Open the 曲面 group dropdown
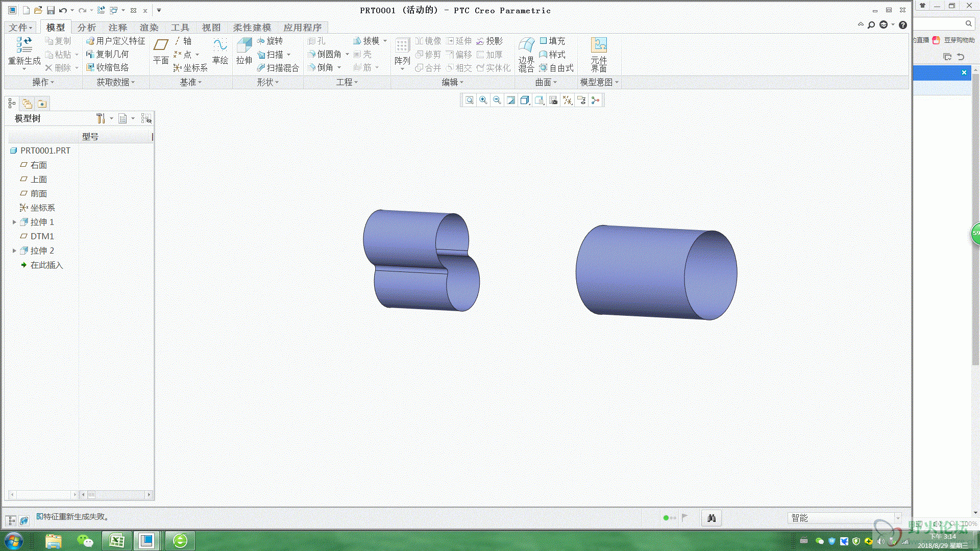The image size is (980, 551). click(546, 82)
